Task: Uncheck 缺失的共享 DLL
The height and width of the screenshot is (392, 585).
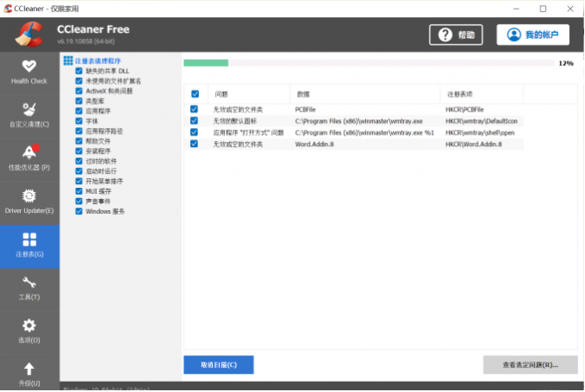Action: coord(79,71)
